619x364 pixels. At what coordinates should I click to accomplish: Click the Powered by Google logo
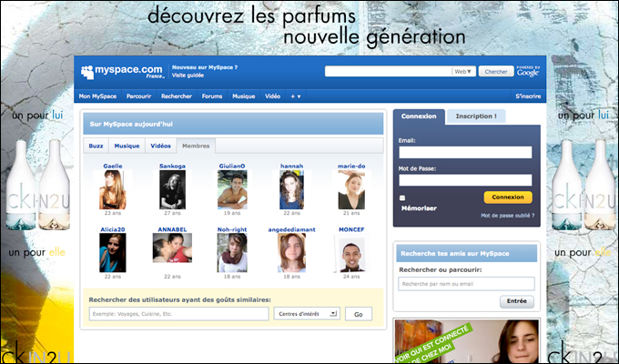528,72
